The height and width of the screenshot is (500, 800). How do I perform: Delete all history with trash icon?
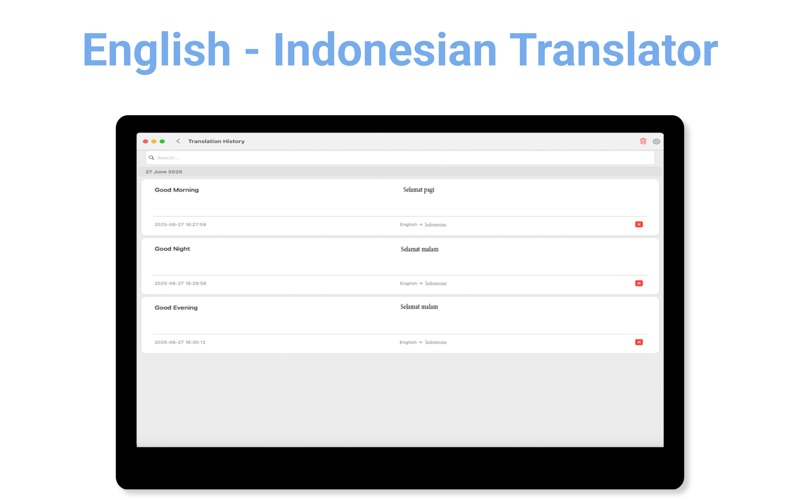tap(643, 141)
